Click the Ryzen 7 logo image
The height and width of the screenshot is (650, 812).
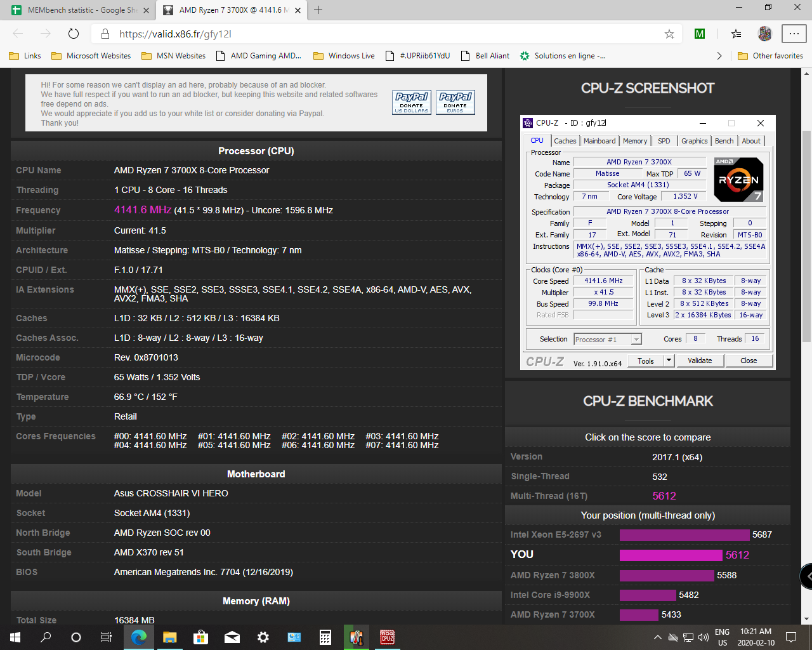pyautogui.click(x=738, y=180)
